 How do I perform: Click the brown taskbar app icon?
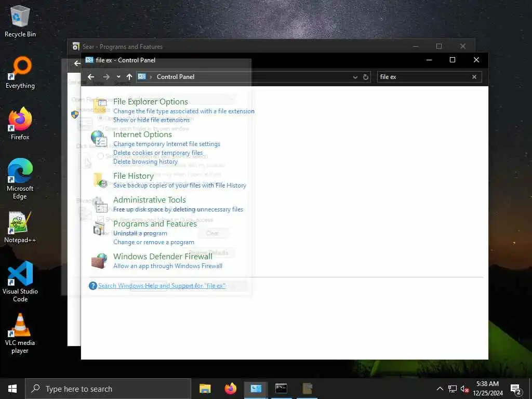click(x=307, y=389)
